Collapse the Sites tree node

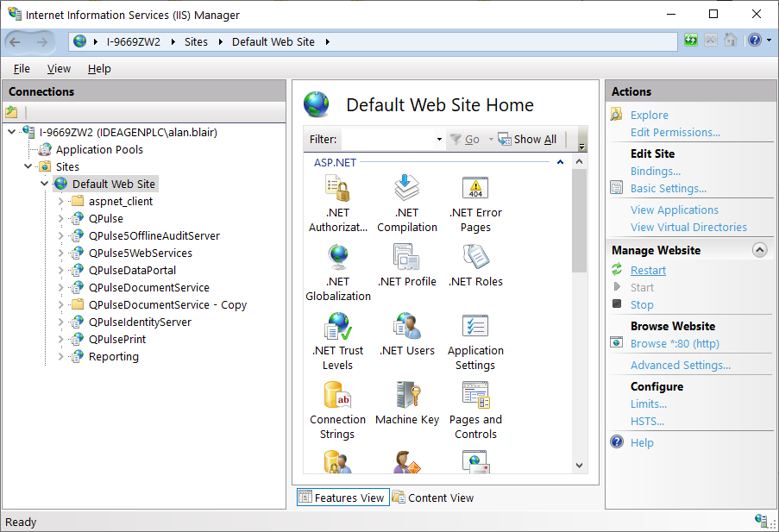pyautogui.click(x=28, y=166)
